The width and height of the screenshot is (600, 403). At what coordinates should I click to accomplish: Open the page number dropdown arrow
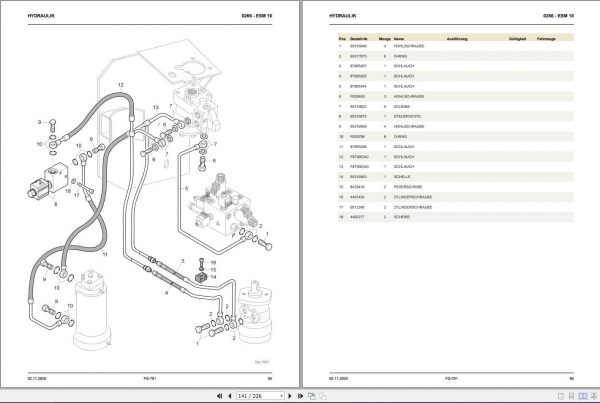tap(282, 396)
